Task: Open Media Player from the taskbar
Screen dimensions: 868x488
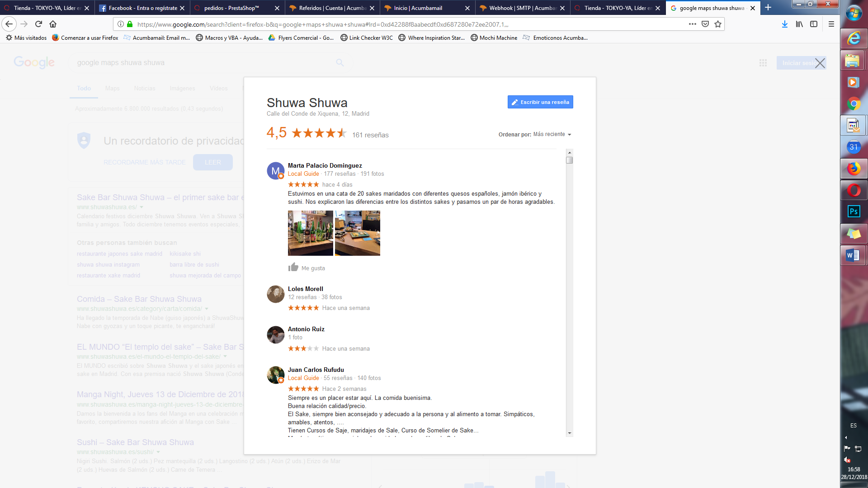Action: (x=854, y=82)
